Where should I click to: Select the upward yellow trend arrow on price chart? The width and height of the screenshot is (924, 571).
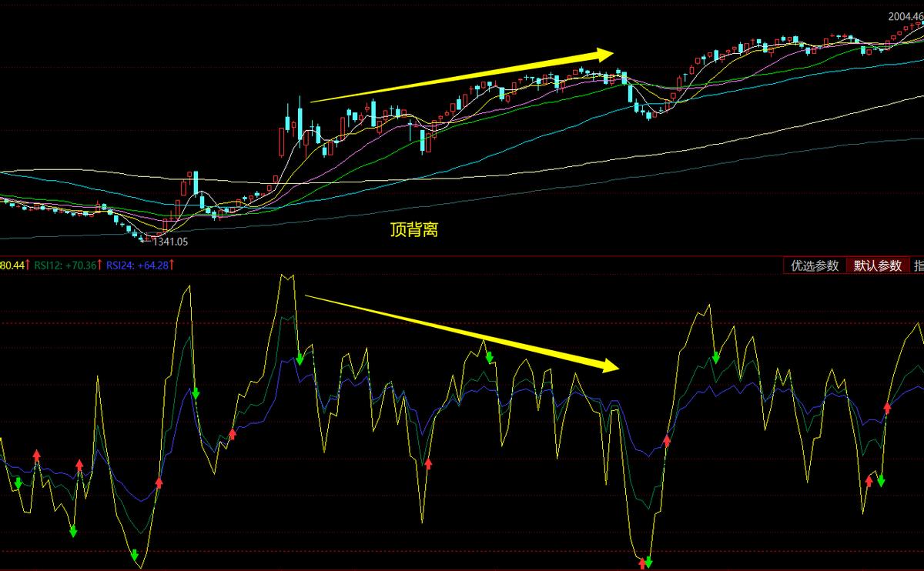click(460, 77)
